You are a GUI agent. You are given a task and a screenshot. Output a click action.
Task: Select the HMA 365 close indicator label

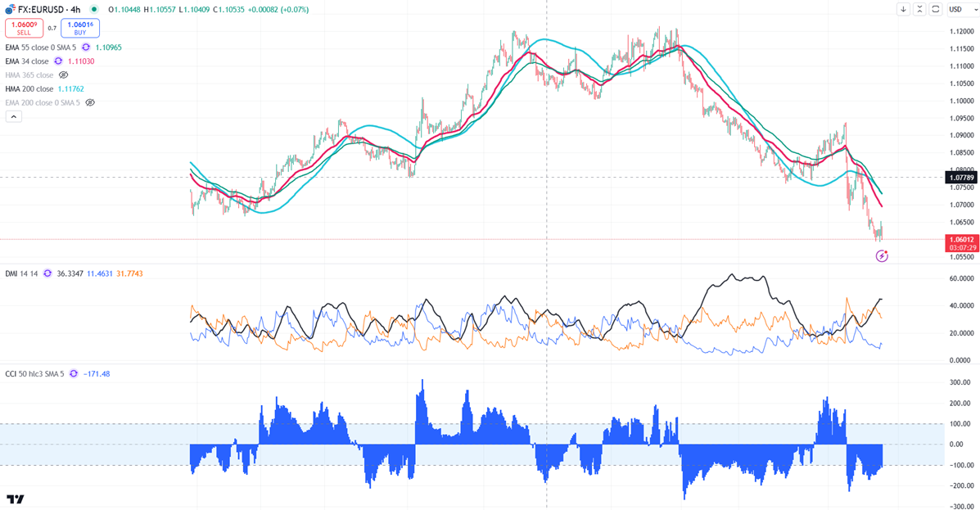click(29, 75)
